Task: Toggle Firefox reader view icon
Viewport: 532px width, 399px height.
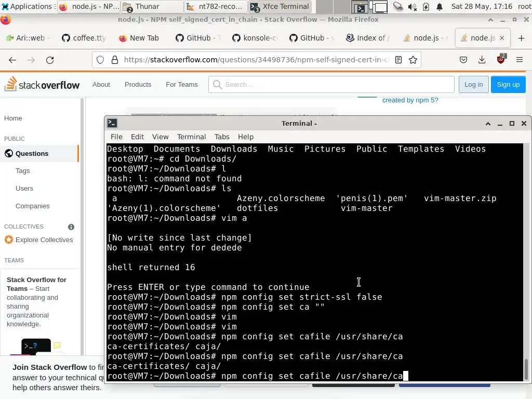Action: click(x=398, y=60)
